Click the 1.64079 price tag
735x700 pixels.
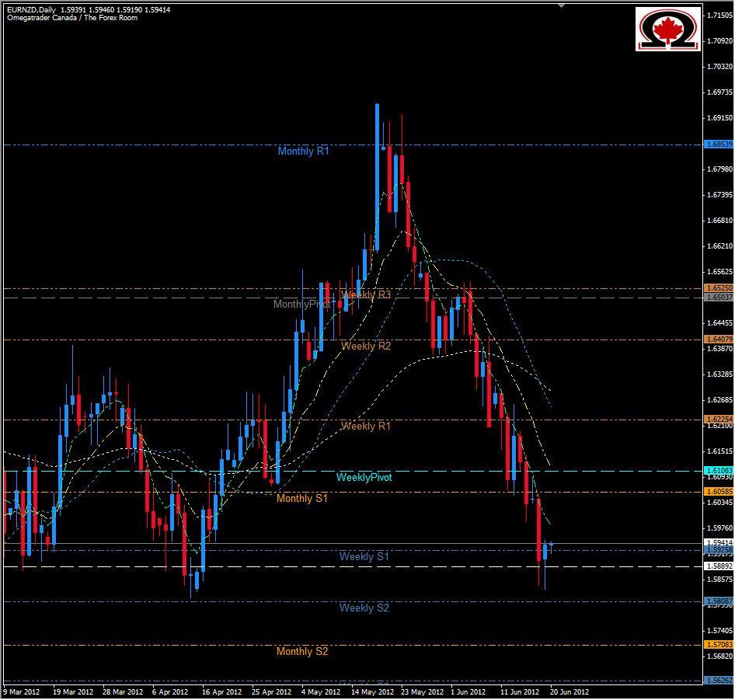coord(719,339)
